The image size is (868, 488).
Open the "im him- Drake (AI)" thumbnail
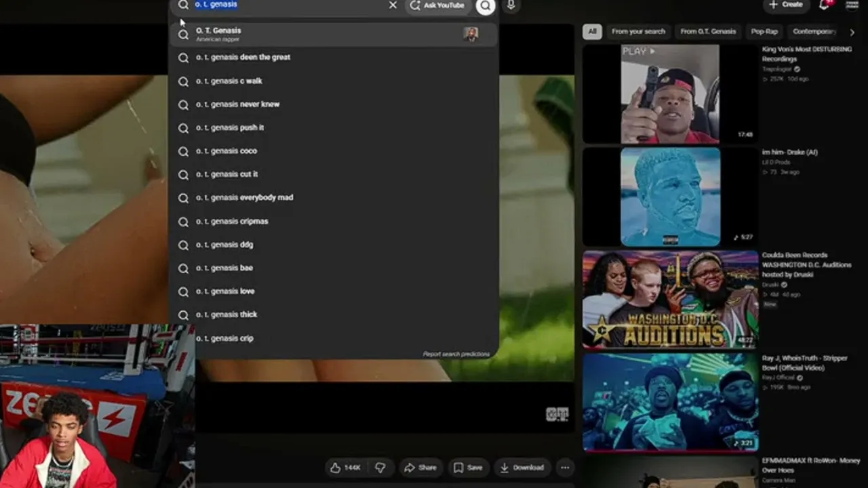tap(670, 197)
